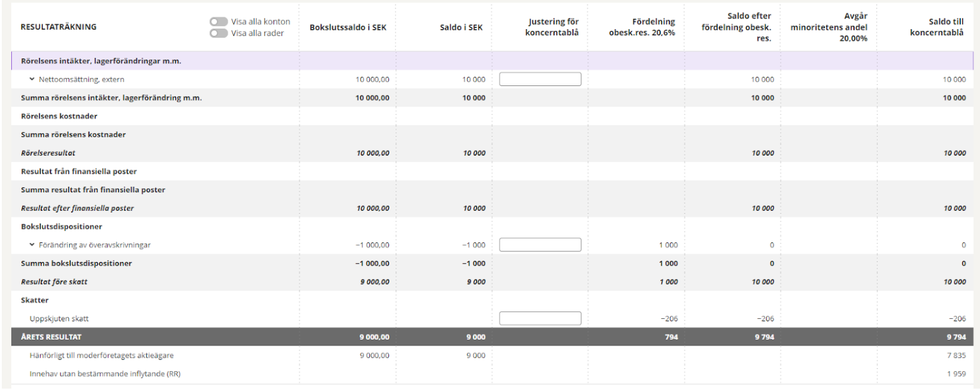Click the 'Saldo i SEK' column header
980x391 pixels.
[x=461, y=27]
